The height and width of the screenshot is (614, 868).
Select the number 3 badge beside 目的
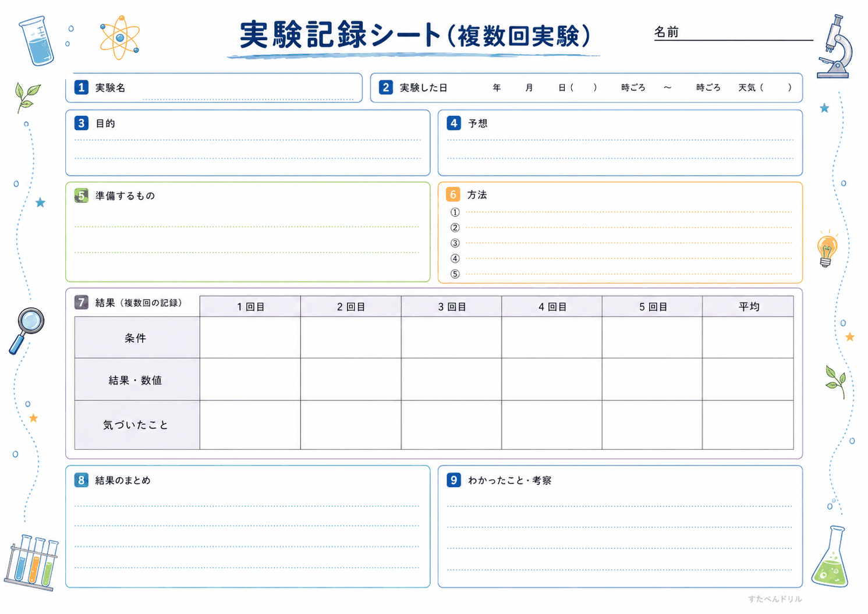[x=81, y=123]
